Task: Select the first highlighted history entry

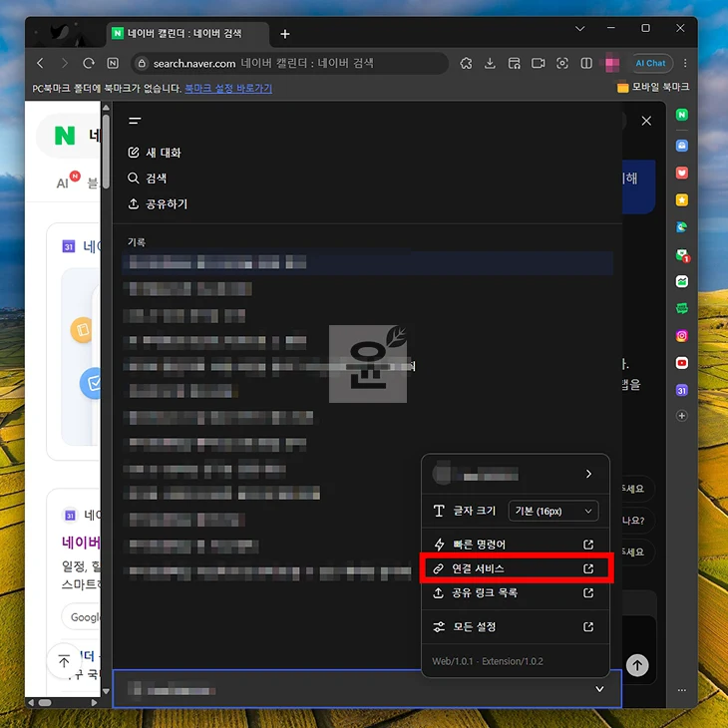Action: pyautogui.click(x=368, y=263)
